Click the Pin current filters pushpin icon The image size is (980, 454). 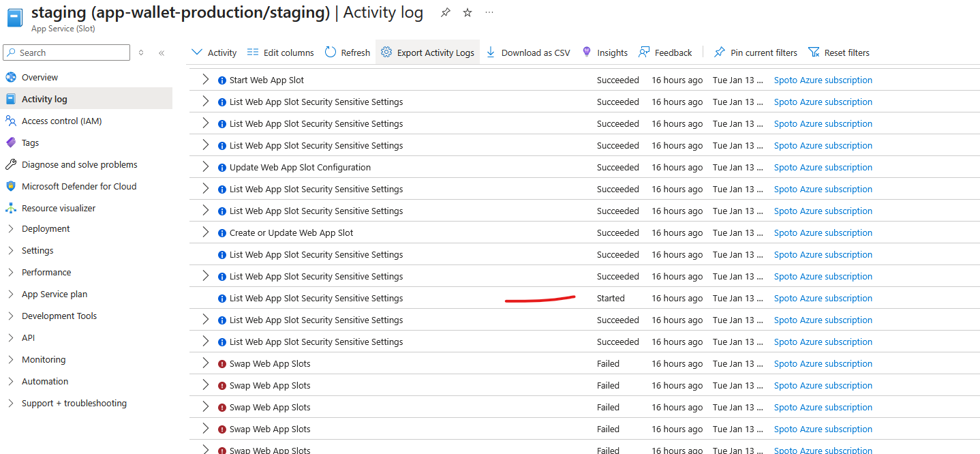719,52
